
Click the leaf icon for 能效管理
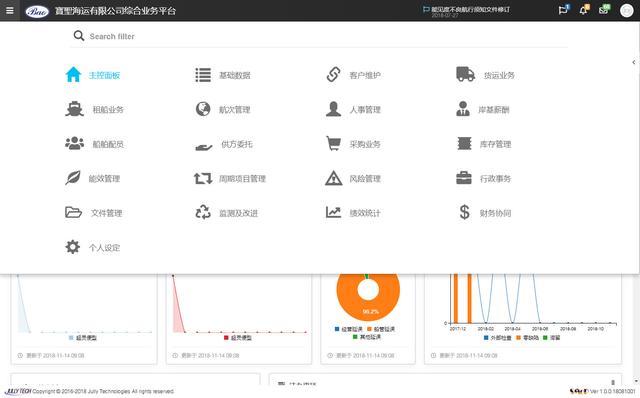click(x=73, y=178)
